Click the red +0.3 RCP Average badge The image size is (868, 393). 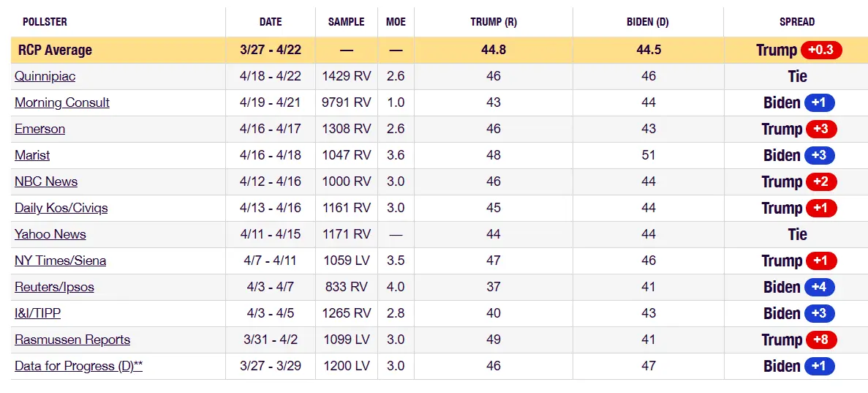tap(821, 50)
